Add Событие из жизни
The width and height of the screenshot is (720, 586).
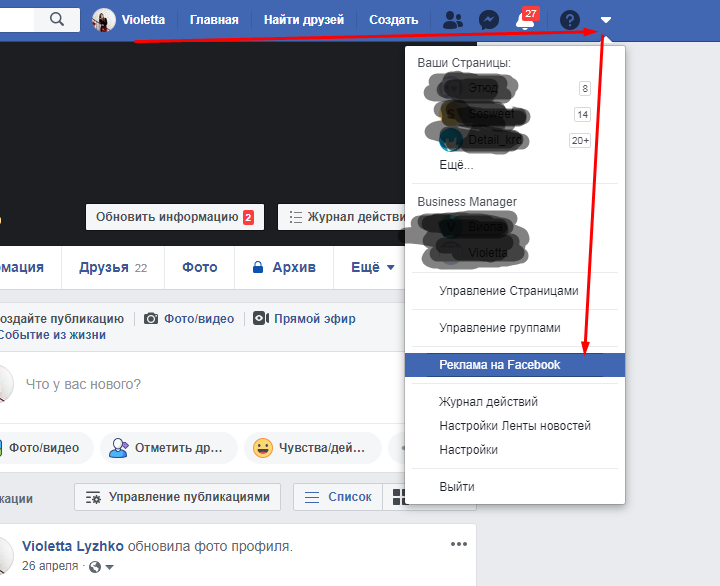click(52, 335)
